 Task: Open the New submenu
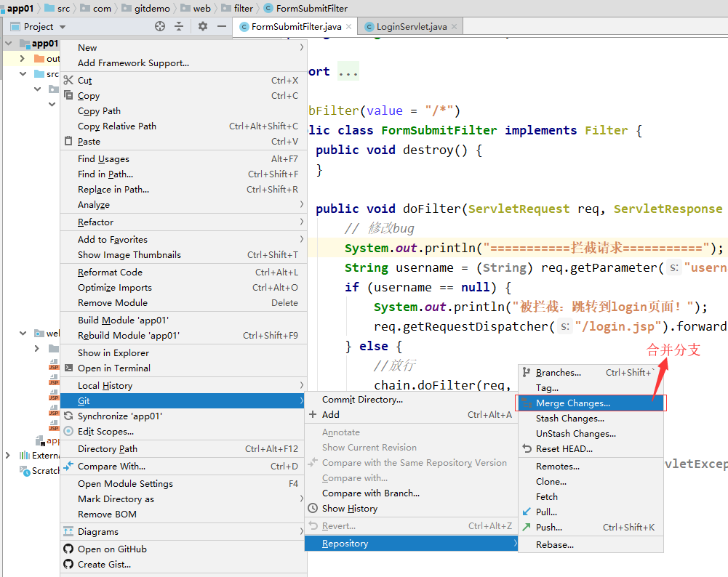click(x=184, y=47)
